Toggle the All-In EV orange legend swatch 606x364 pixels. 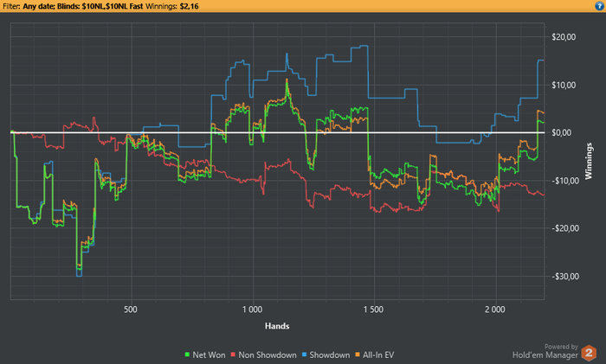(358, 354)
